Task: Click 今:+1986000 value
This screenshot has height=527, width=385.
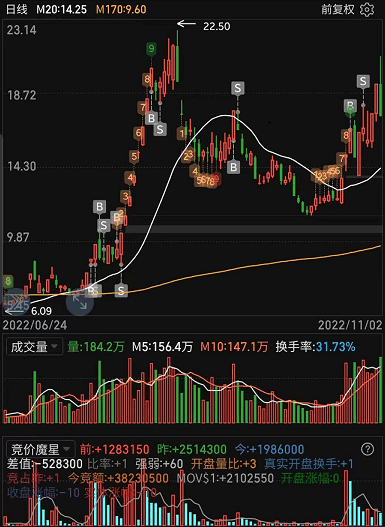Action: click(x=269, y=449)
